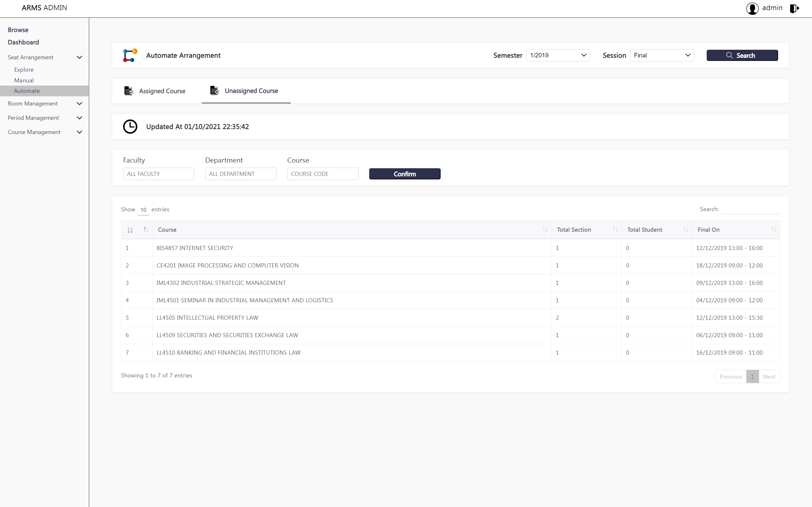Viewport: 812px width, 507px height.
Task: Click the clock icon beside Updated At
Action: (x=130, y=127)
